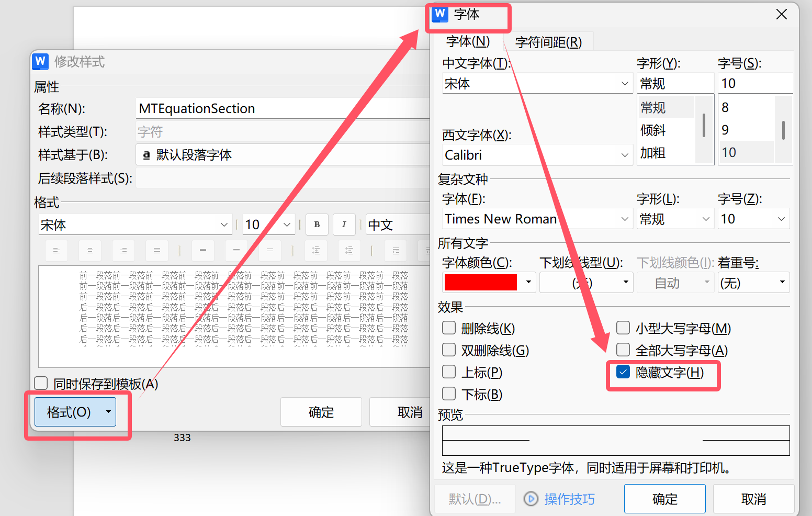Check 同时保存到模板(A) option
Viewport: 812px width, 516px height.
[40, 383]
